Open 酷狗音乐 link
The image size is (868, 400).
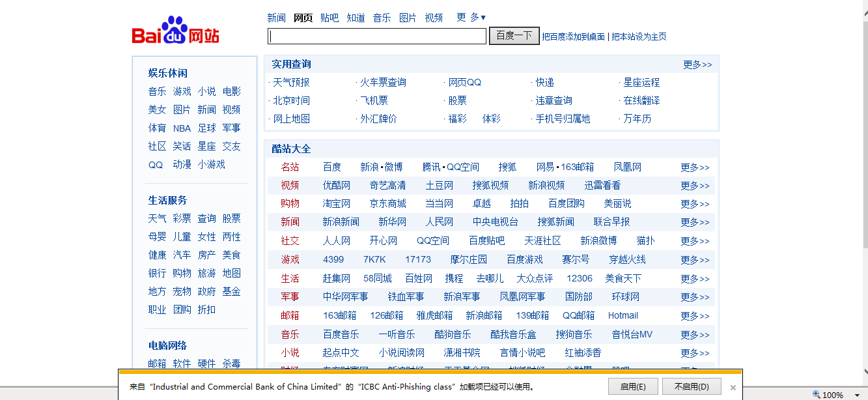coord(453,335)
